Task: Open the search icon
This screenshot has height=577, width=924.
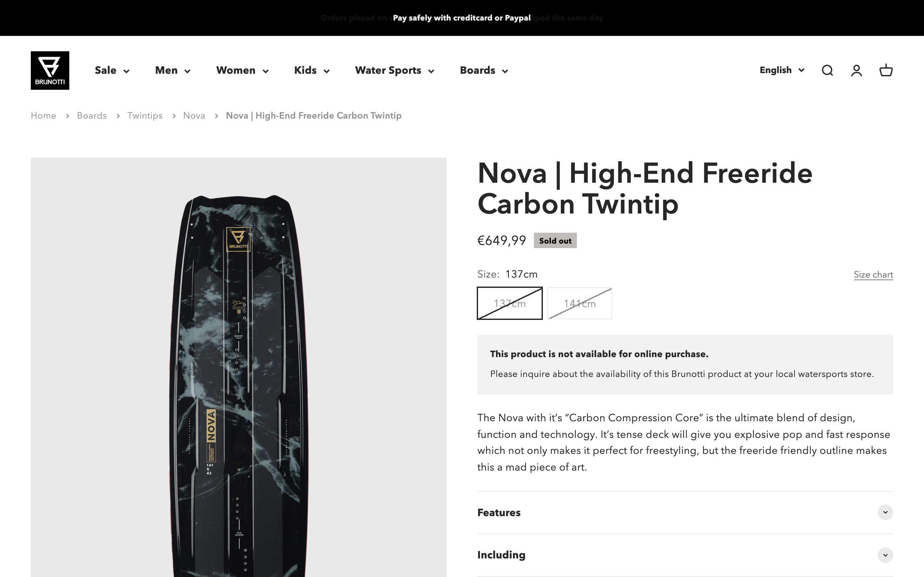Action: tap(827, 71)
